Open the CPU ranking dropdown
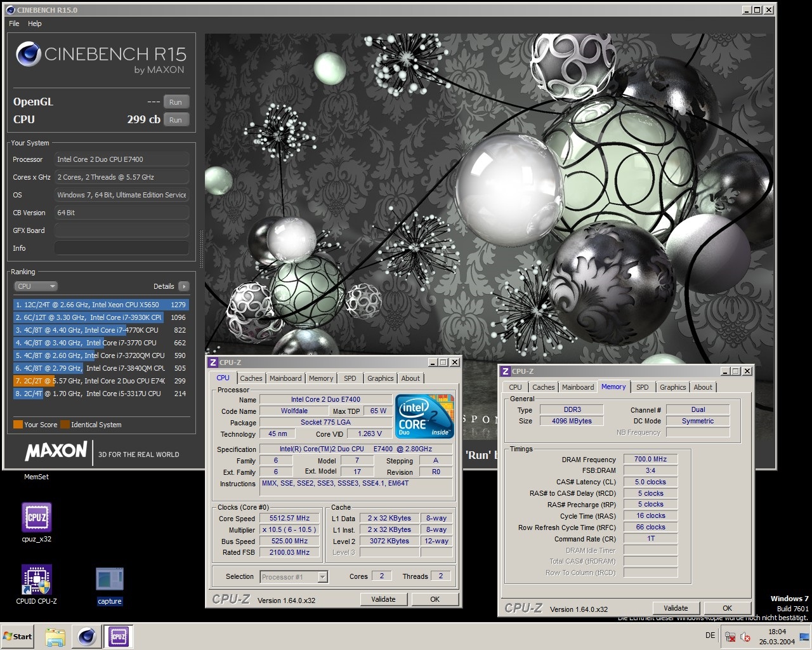The height and width of the screenshot is (650, 812). 36,286
